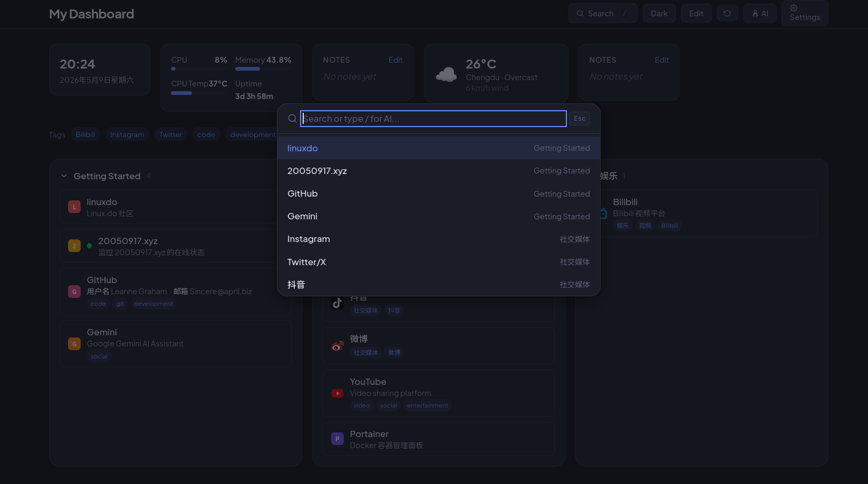Click the overcast cloud weather icon
The width and height of the screenshot is (868, 484).
(x=446, y=74)
